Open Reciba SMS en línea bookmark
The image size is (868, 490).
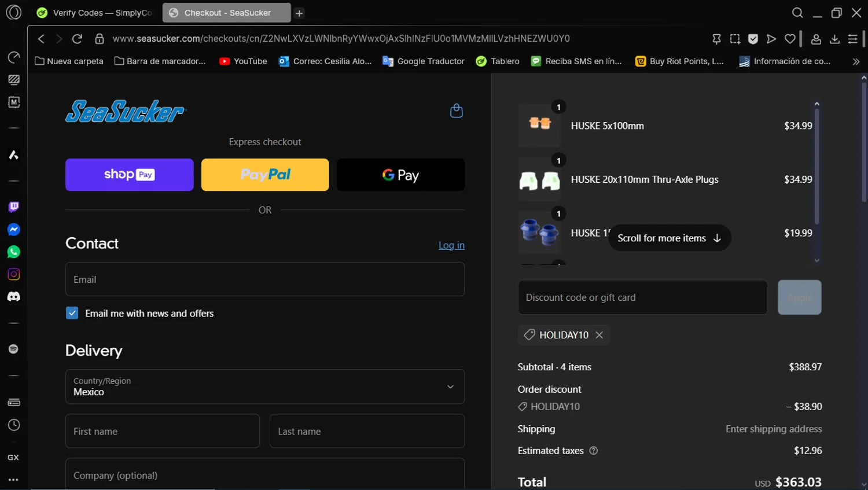click(x=576, y=61)
